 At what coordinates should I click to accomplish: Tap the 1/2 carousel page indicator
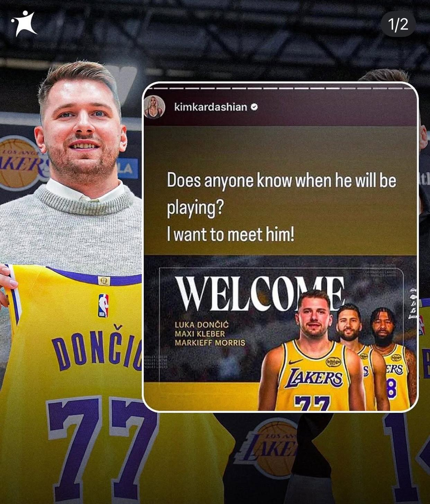pos(398,24)
